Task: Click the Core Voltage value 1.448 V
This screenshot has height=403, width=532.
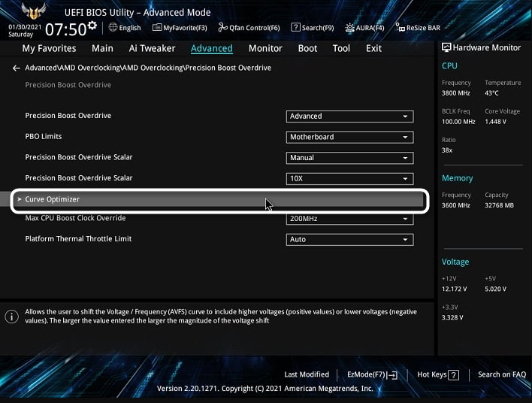Action: click(x=495, y=122)
